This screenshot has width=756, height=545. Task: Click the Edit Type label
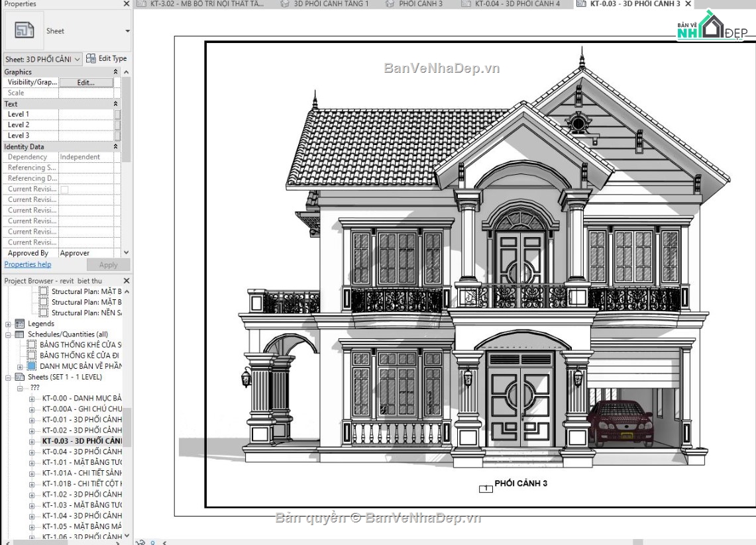(x=113, y=58)
